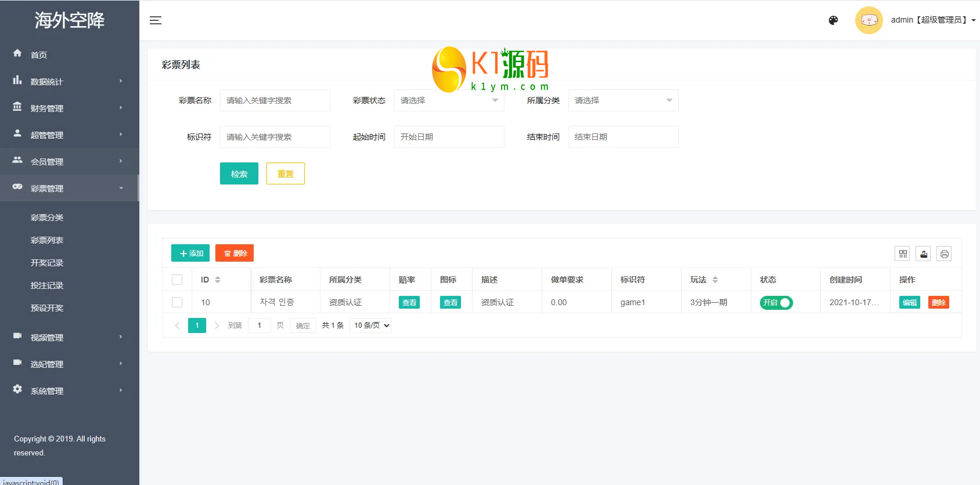980x485 pixels.
Task: Click the 赔率 查看 button in row
Action: [409, 302]
